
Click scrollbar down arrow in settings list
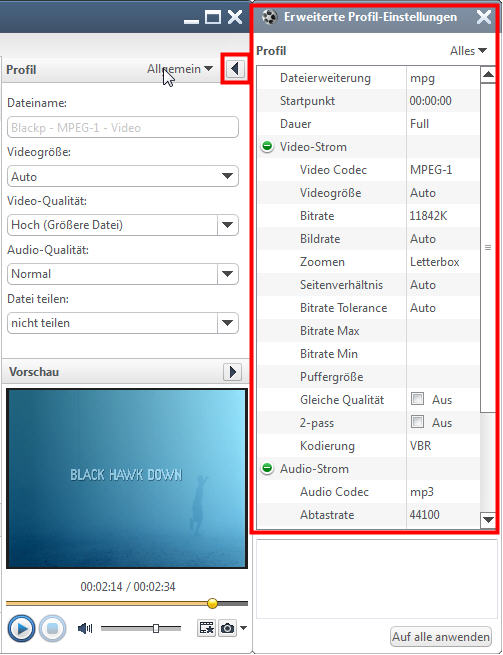click(x=488, y=520)
